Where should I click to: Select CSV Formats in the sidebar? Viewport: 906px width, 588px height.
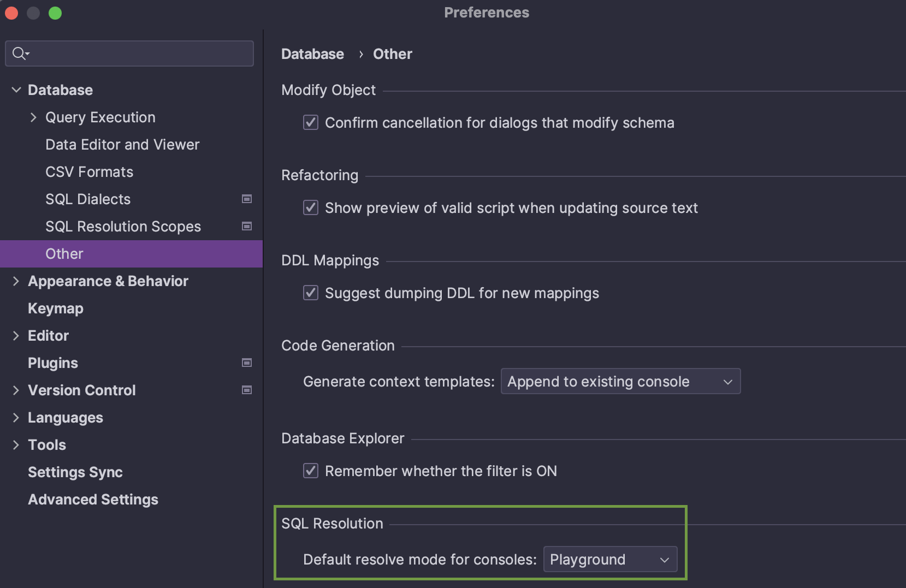point(89,171)
